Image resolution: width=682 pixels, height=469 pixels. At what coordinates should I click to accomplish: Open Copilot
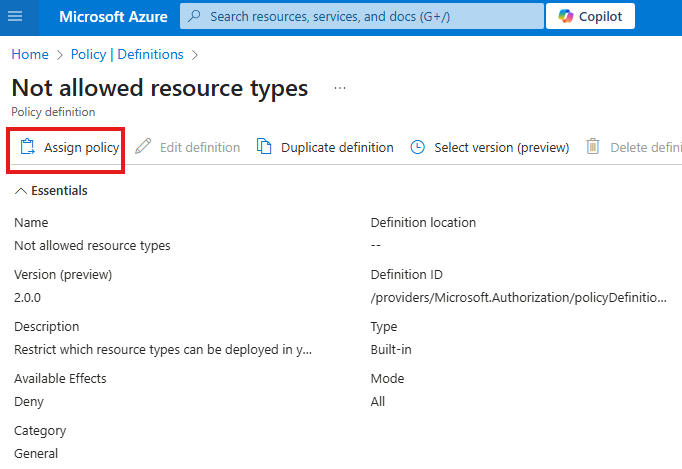click(590, 16)
